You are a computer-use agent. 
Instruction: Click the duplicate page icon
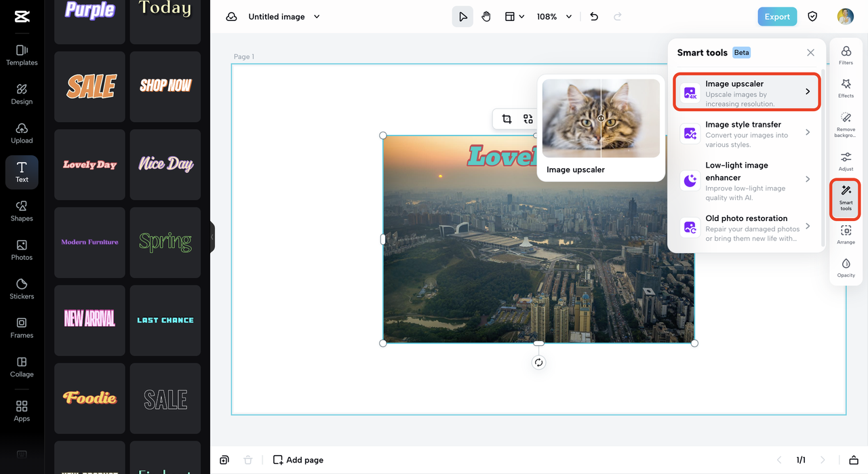click(x=224, y=460)
